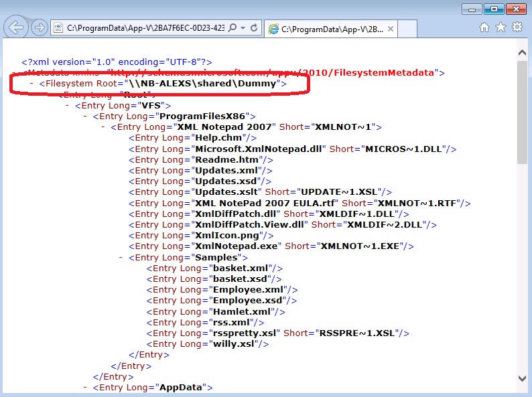Click the page icon in address bar
This screenshot has width=532, height=397.
point(58,27)
